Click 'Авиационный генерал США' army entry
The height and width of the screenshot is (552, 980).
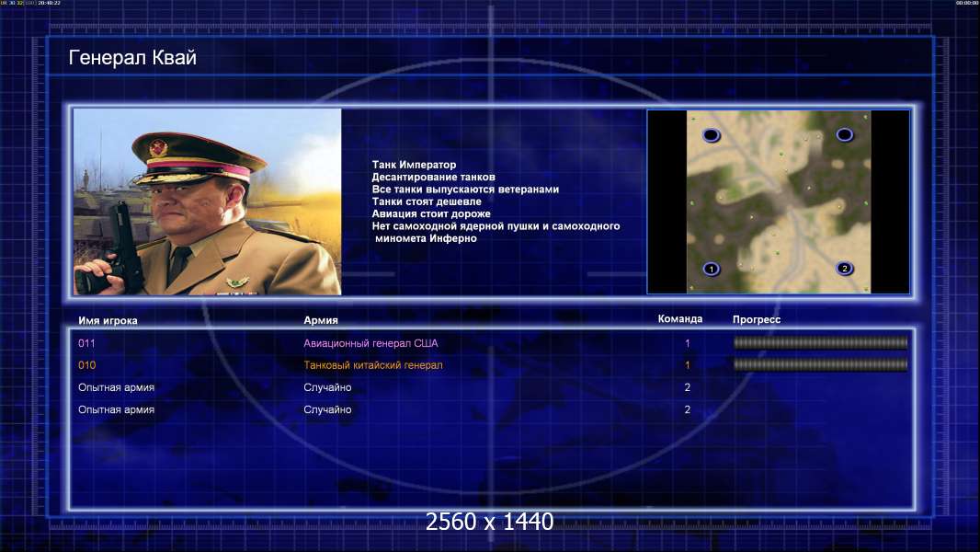[x=370, y=343]
